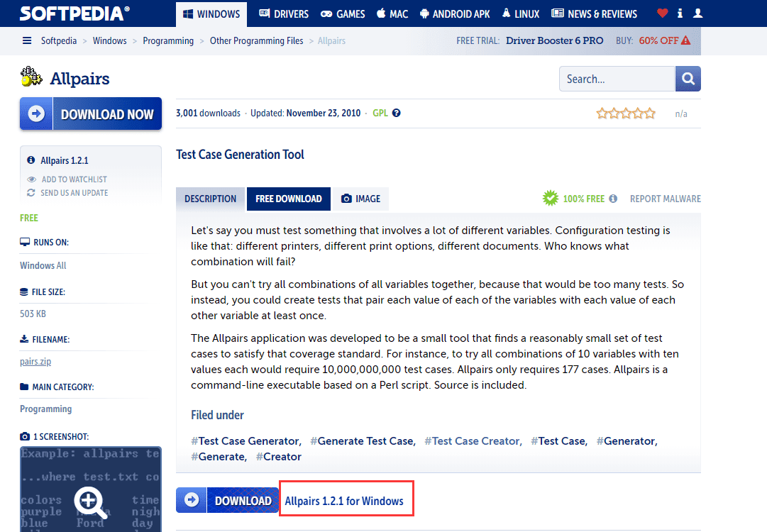Switch to the Free Download tab

[x=289, y=199]
